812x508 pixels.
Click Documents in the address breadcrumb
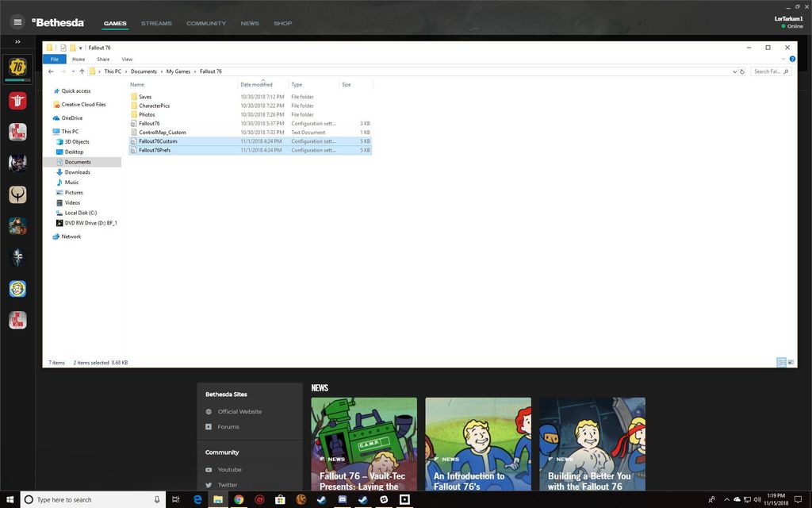click(144, 71)
